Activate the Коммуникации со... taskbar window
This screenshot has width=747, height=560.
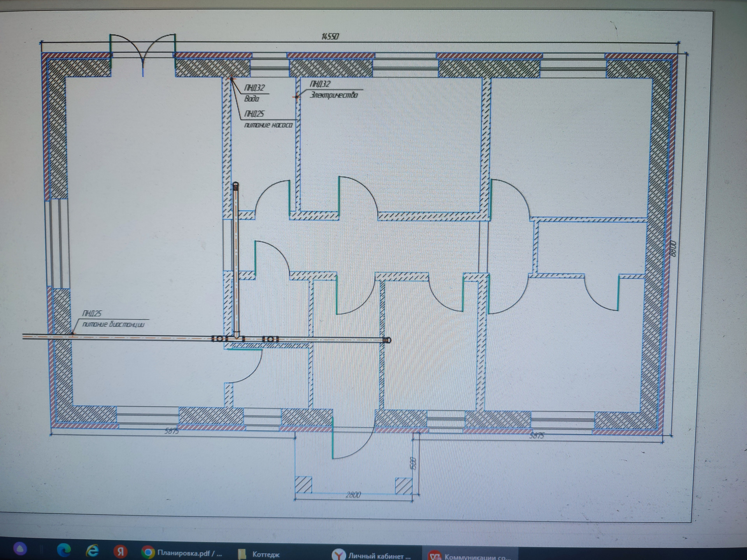472,556
